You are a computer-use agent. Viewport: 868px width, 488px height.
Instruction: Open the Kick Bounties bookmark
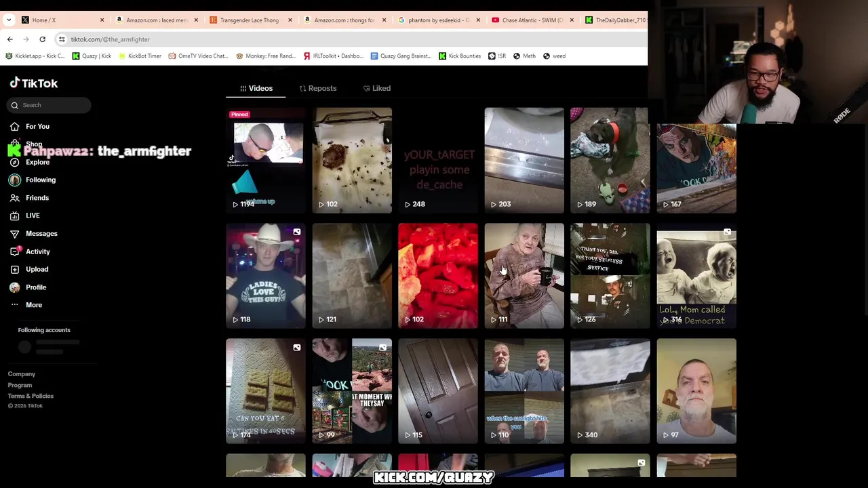click(460, 56)
